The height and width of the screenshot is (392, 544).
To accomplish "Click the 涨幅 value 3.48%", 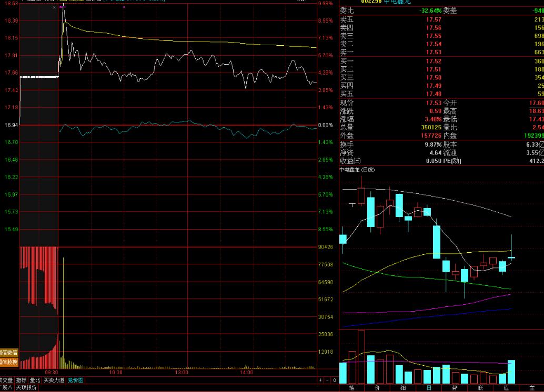I will [433, 119].
